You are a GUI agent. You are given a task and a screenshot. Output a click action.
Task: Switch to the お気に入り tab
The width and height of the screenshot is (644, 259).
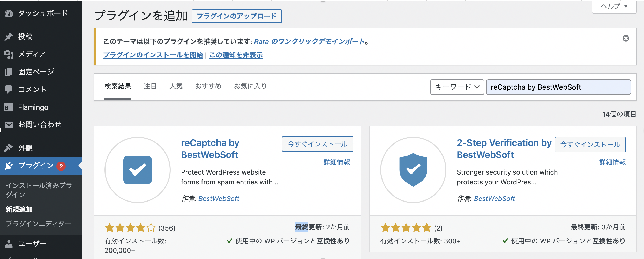(x=250, y=86)
